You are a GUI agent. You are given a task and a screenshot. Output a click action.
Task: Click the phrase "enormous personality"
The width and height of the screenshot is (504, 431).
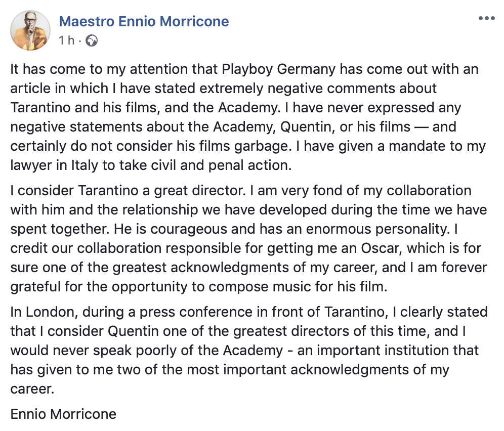[x=377, y=229]
